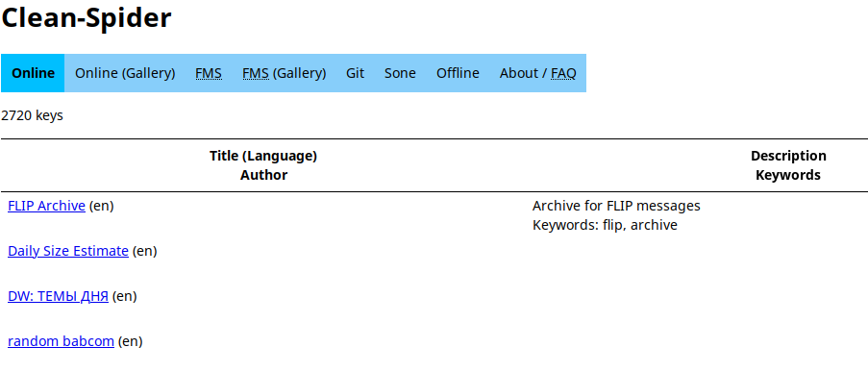Switch to the FMS tab
The height and width of the screenshot is (372, 868).
click(209, 73)
